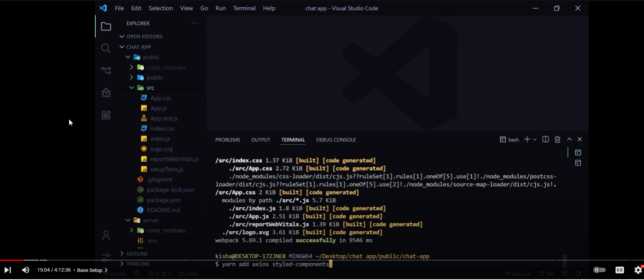Collapse the src folder

tap(131, 88)
